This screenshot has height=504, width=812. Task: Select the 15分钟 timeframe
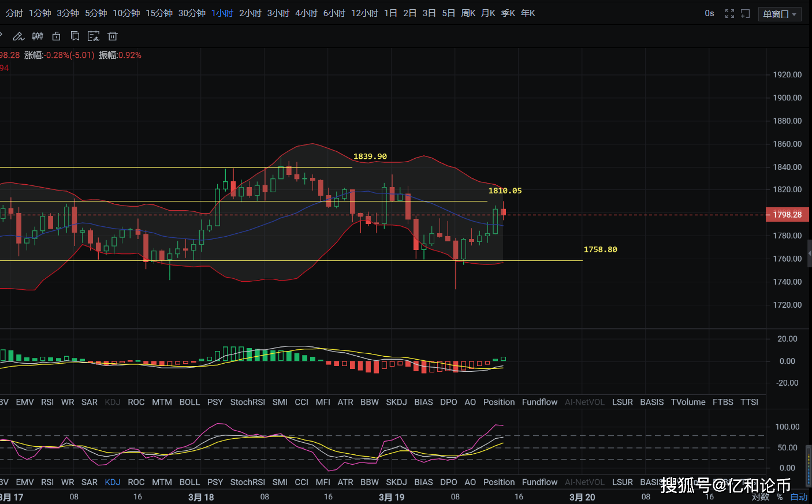(x=159, y=13)
